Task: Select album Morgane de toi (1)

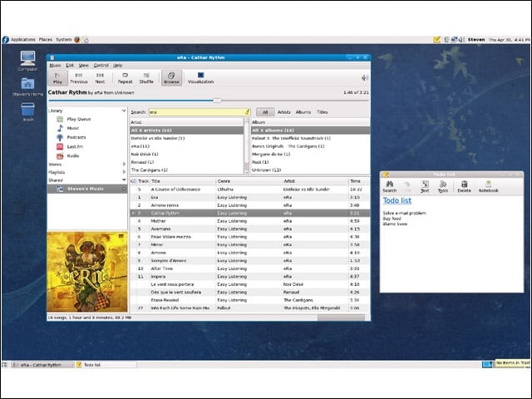Action: (x=310, y=154)
